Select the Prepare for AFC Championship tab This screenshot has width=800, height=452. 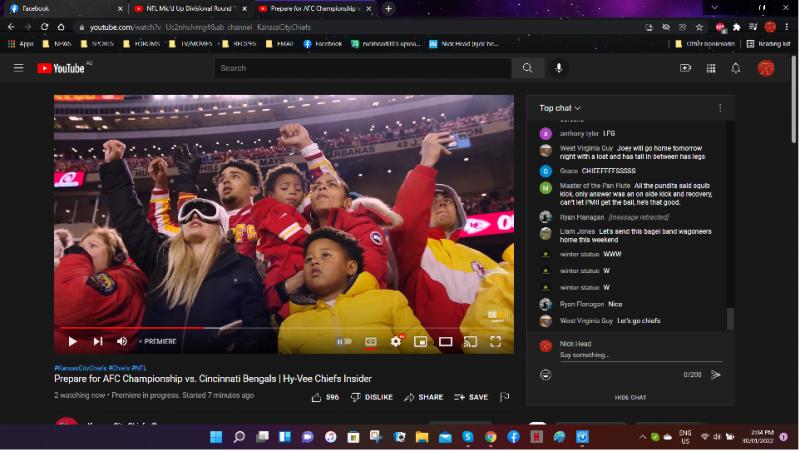[x=313, y=9]
